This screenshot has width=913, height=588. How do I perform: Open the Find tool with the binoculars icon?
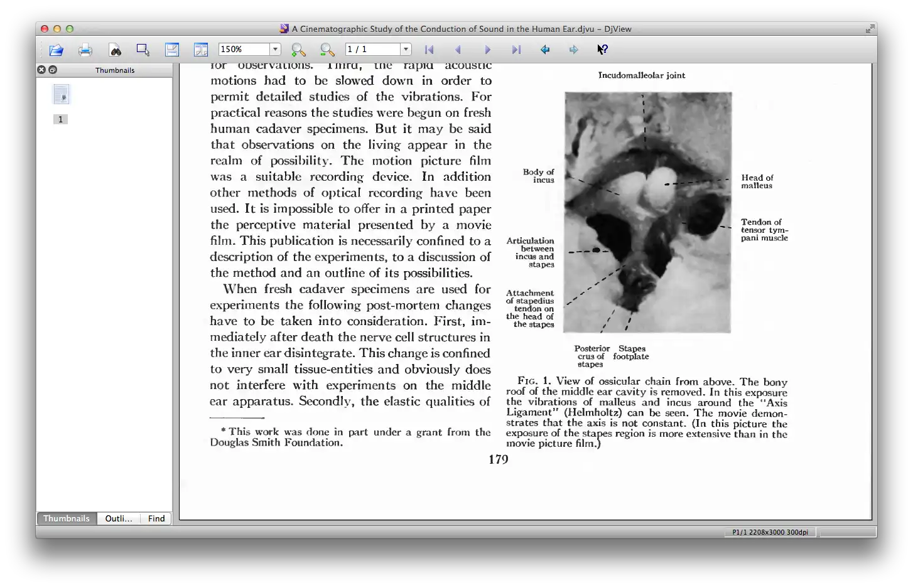(115, 50)
